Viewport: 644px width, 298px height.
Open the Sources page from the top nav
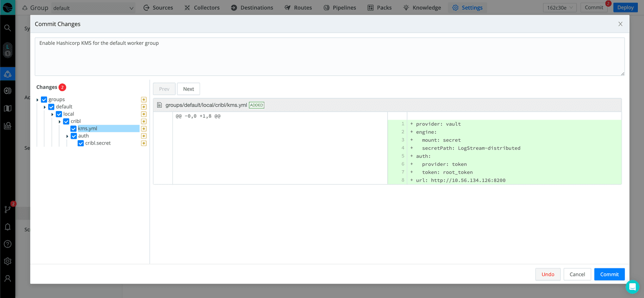pyautogui.click(x=158, y=7)
